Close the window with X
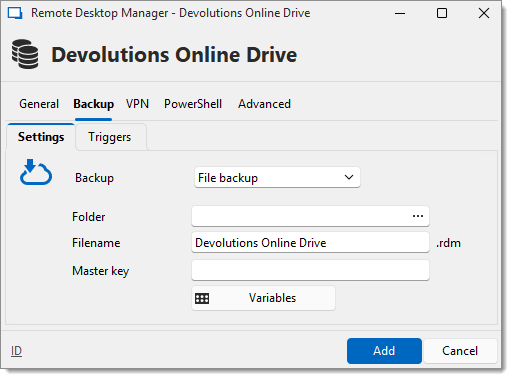The image size is (512, 379). 484,13
